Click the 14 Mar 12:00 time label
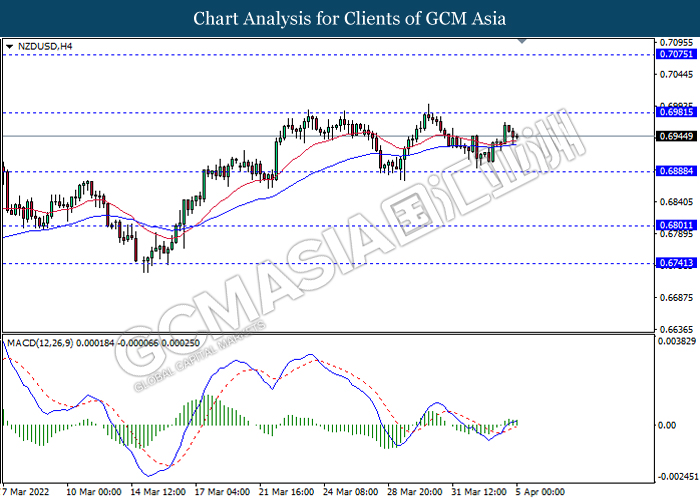This screenshot has height=500, width=700. pos(158,492)
